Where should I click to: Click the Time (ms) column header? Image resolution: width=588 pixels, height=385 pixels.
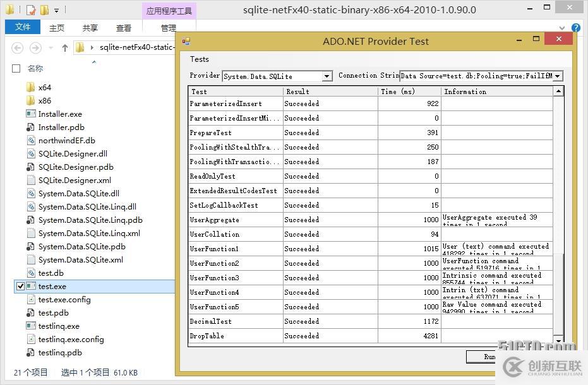point(409,92)
